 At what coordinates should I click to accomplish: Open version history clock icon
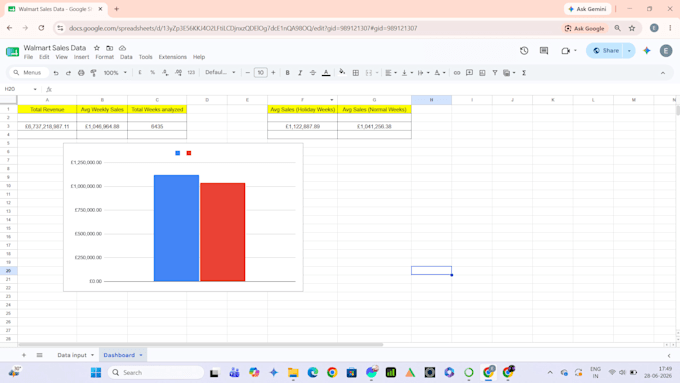[524, 51]
